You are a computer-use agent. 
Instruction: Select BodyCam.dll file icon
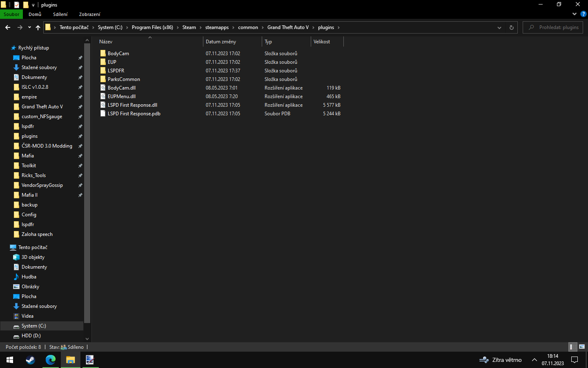[x=103, y=88]
